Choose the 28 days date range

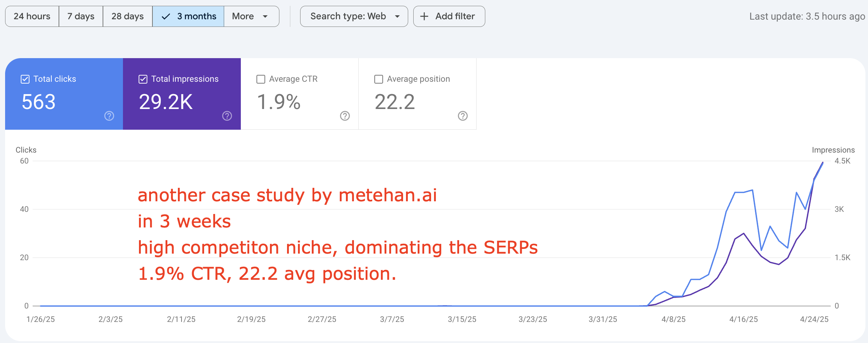(x=127, y=16)
